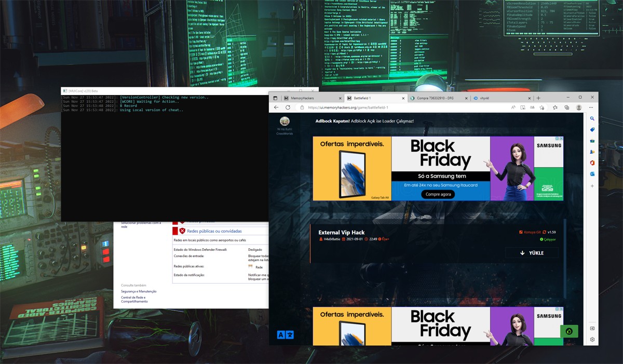Click Solucionar problemas com a rede link
This screenshot has height=364, width=623.
[141, 224]
